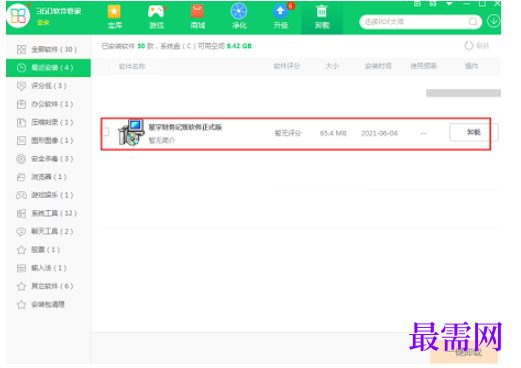Sort by 安装时间 column header
Screen dimensions: 521x368
[x=378, y=66]
